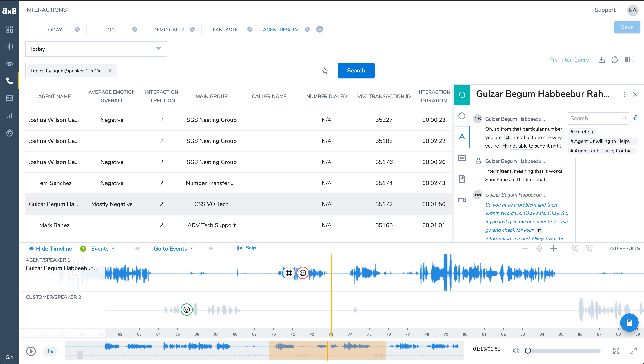Click the red sad-face emotion marker

click(303, 273)
